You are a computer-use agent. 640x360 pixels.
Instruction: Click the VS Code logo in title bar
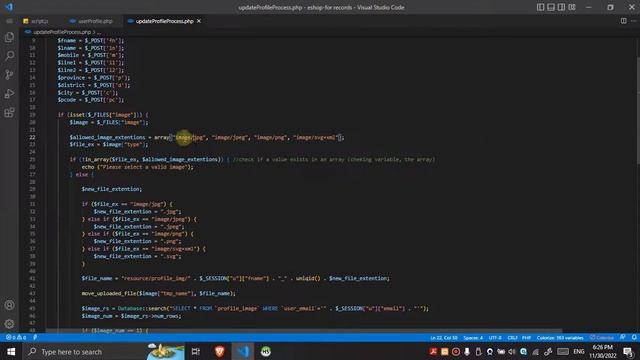point(9,7)
